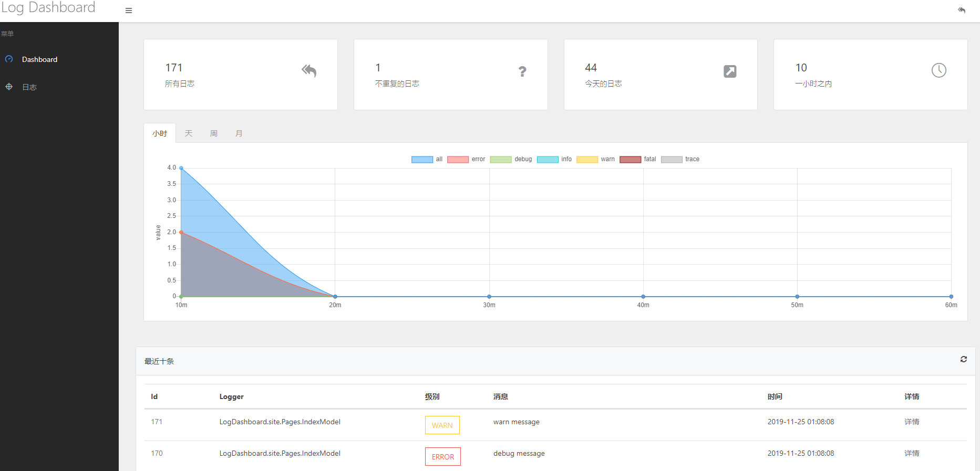Click the 消息 column header

500,396
